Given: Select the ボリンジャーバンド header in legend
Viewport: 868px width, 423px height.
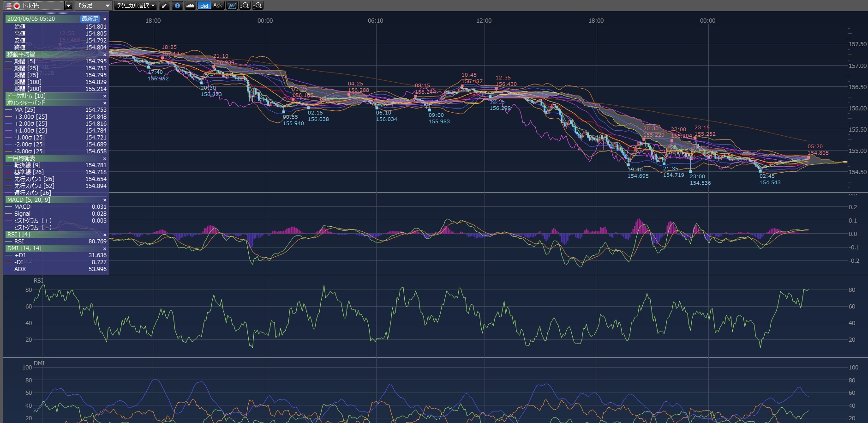Looking at the screenshot, I should pyautogui.click(x=26, y=103).
